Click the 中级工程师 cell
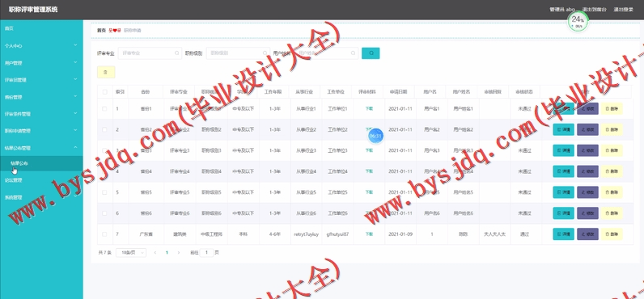 coord(211,234)
